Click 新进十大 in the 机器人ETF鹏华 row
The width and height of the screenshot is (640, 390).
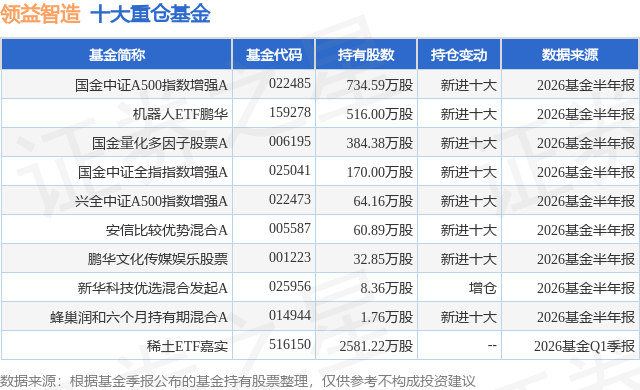(469, 114)
